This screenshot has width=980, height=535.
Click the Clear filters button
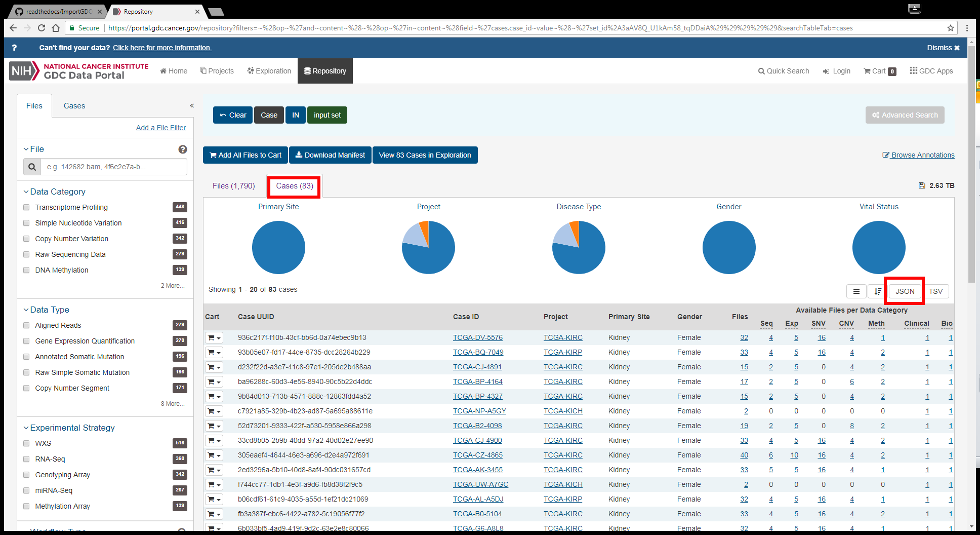pos(233,115)
